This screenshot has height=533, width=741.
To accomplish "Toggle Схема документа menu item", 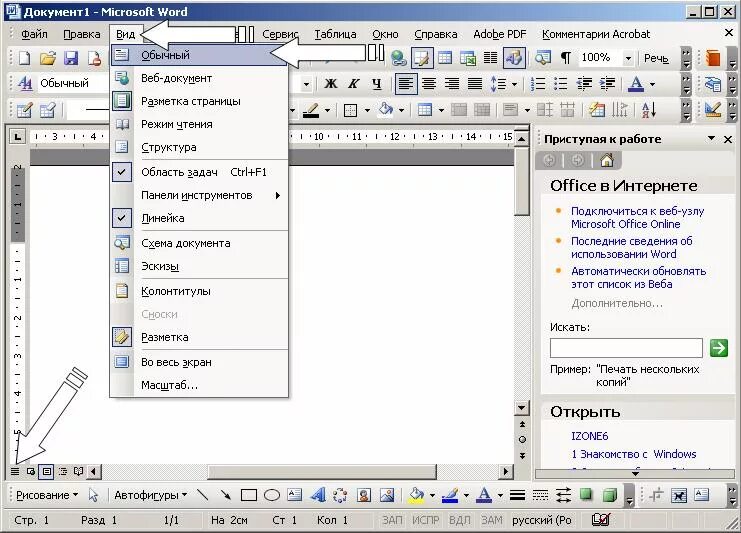I will [x=199, y=243].
